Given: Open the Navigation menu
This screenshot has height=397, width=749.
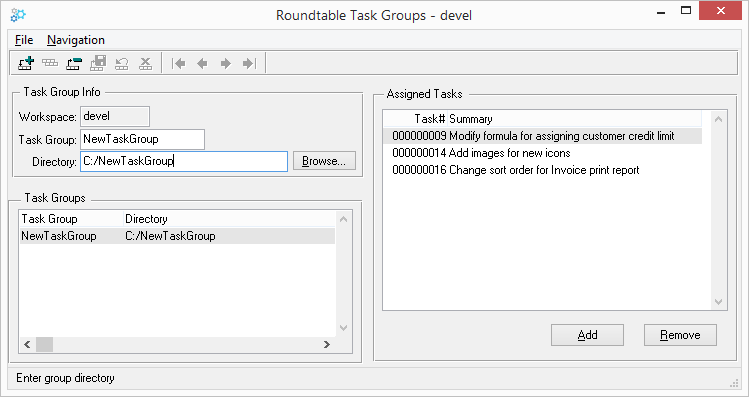Looking at the screenshot, I should click(x=75, y=40).
